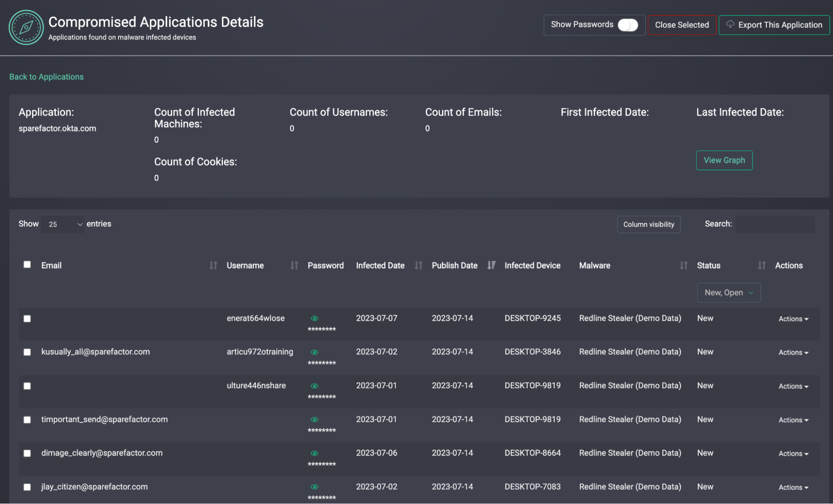Sort by Malware column sort icon
This screenshot has width=833, height=504.
pos(683,265)
